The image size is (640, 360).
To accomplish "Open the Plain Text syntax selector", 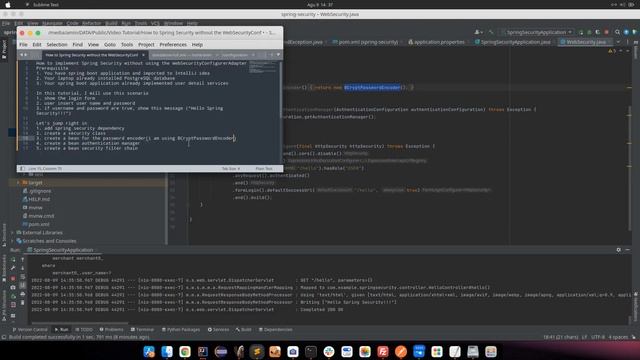I will [x=264, y=169].
